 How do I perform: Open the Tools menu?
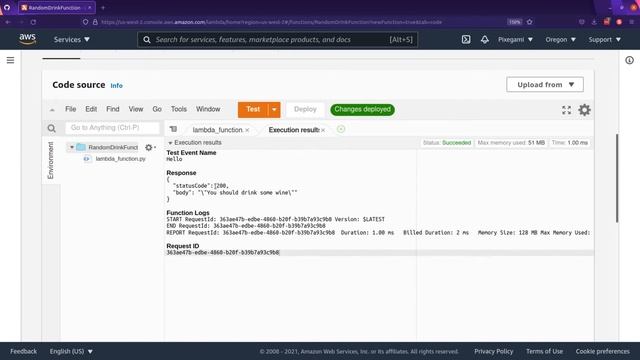179,109
